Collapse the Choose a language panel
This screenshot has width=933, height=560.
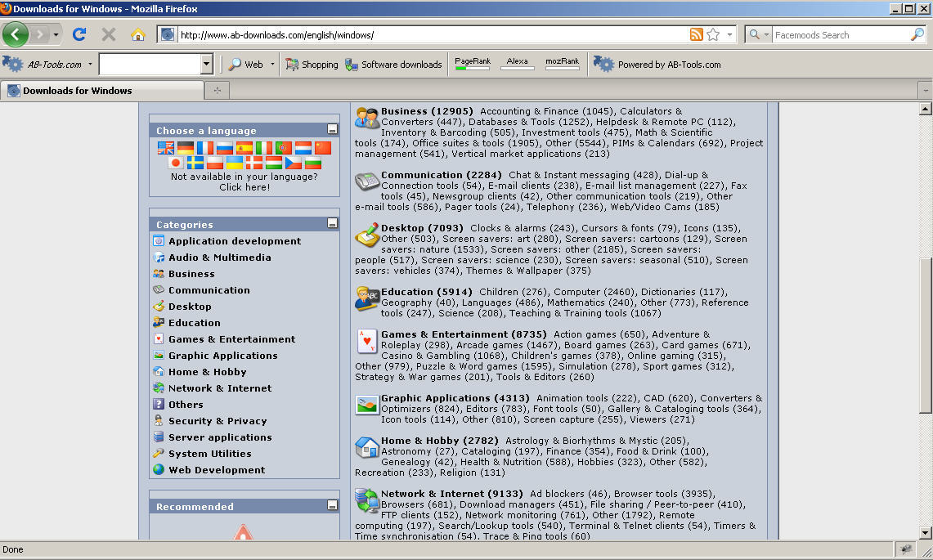click(x=332, y=129)
